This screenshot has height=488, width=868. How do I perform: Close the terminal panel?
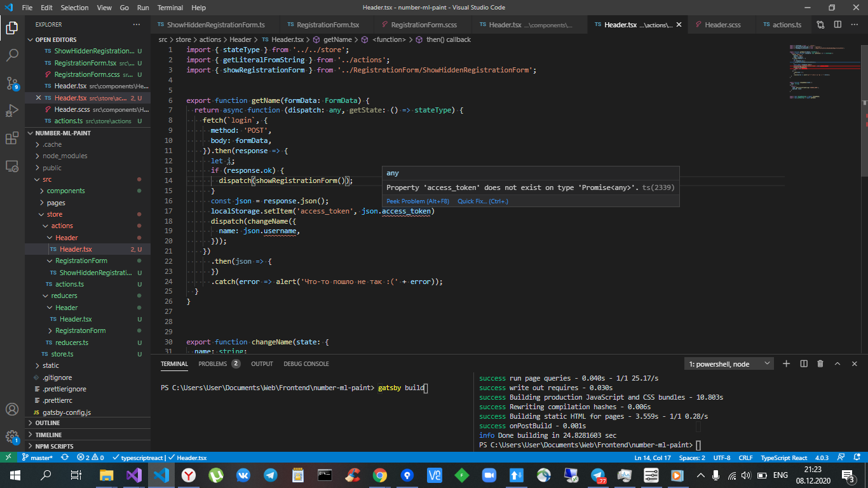(x=854, y=363)
